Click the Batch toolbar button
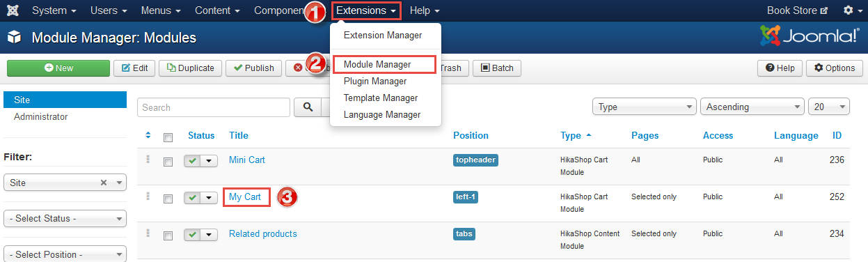This screenshot has width=868, height=262. [497, 68]
